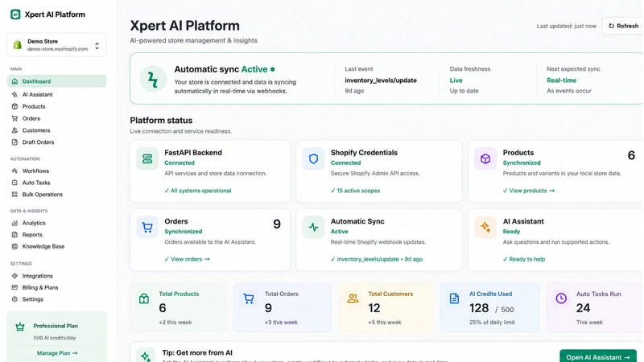Click the Total Orders cart icon
Image resolution: width=644 pixels, height=362 pixels.
249,298
